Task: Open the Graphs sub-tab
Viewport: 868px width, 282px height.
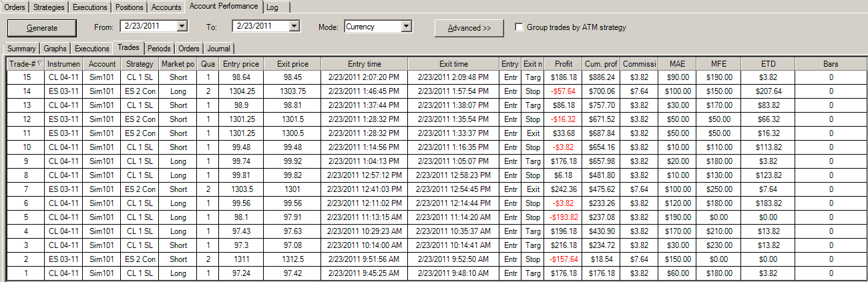Action: [57, 49]
